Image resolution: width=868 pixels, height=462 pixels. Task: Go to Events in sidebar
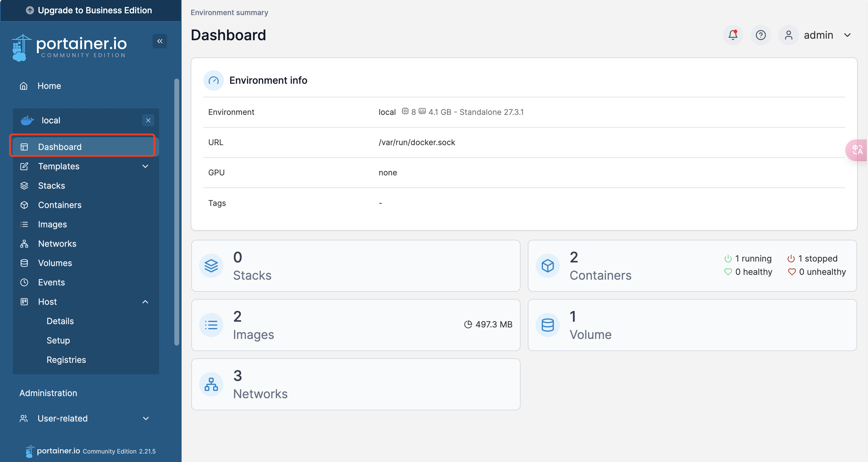pos(51,282)
